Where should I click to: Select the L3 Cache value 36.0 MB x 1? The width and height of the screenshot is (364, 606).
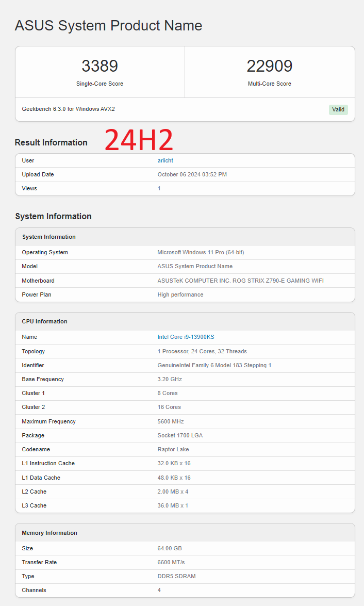point(173,505)
